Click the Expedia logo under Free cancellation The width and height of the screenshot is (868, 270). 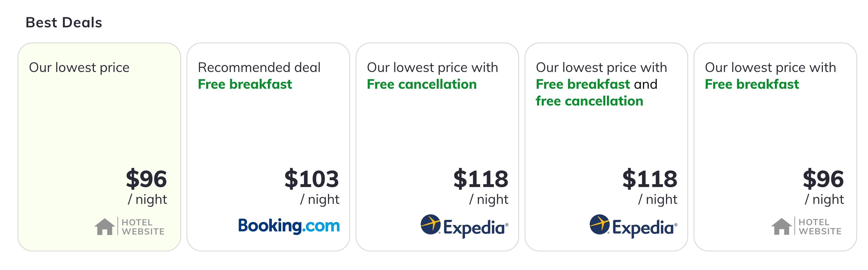coord(464,226)
